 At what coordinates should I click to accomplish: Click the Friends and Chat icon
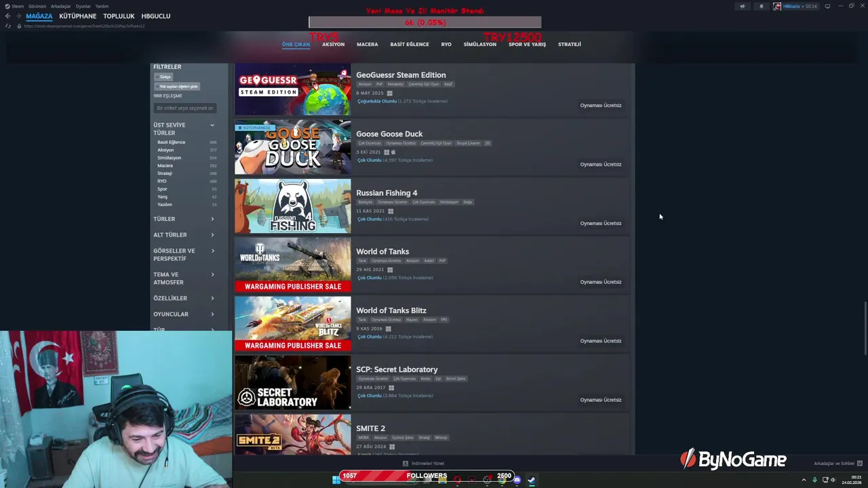pos(860,464)
